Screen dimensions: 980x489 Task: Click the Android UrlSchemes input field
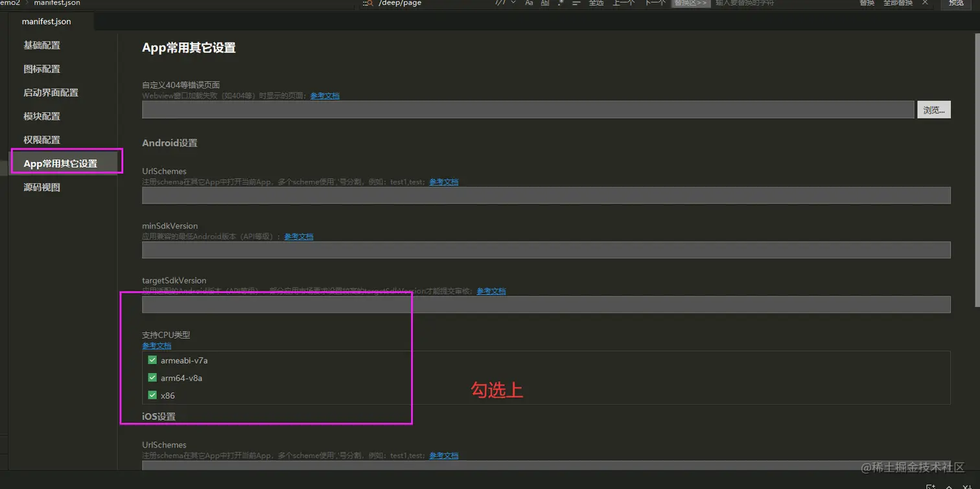coord(546,196)
